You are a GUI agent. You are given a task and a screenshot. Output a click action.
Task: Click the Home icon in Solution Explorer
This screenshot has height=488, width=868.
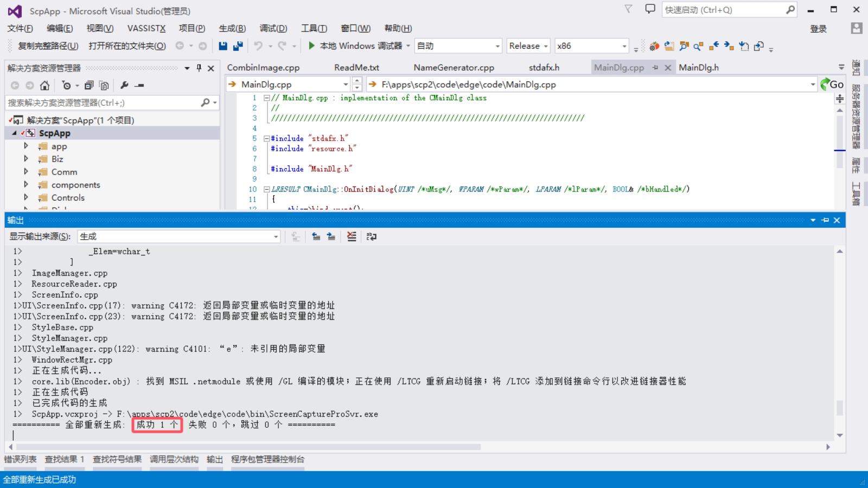[x=44, y=86]
